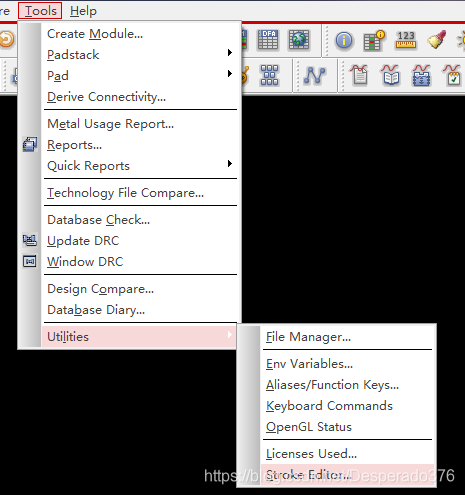This screenshot has height=495, width=465.
Task: Choose Metal Usage Report
Action: (140, 124)
